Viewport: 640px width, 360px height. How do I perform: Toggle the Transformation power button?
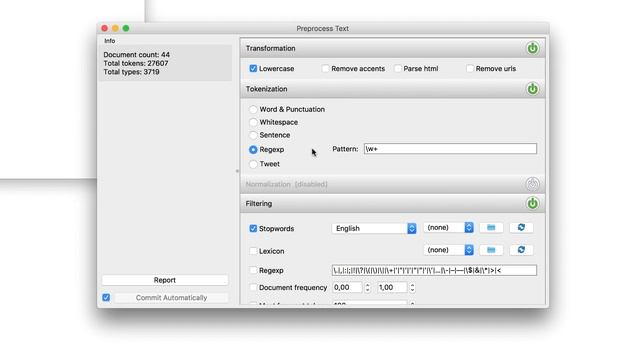coord(532,48)
